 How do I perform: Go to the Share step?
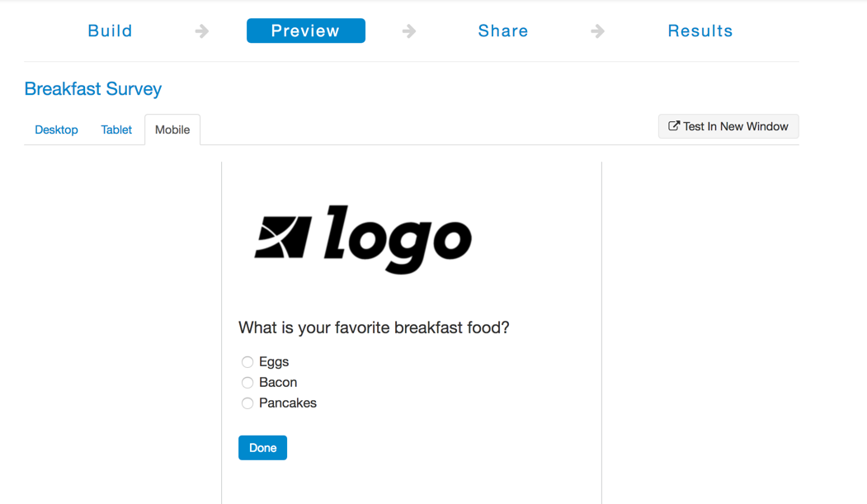(x=503, y=31)
